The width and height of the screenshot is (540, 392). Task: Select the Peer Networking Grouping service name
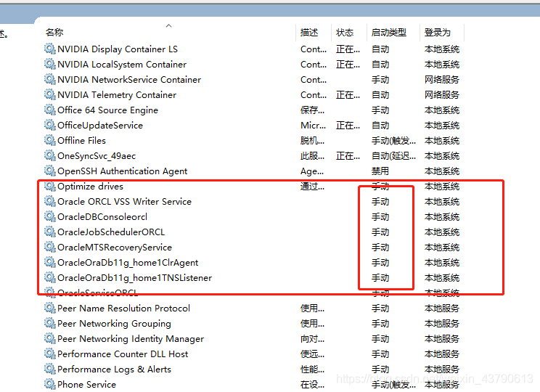(x=114, y=324)
